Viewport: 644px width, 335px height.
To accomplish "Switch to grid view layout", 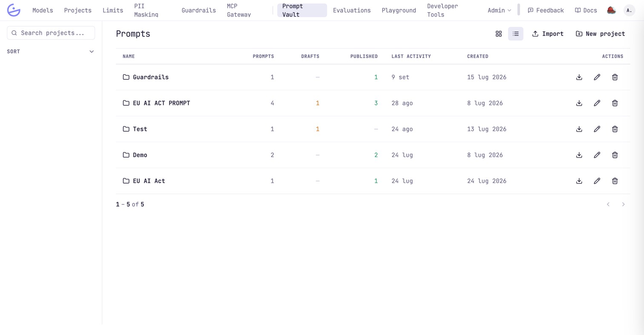I will pyautogui.click(x=498, y=34).
